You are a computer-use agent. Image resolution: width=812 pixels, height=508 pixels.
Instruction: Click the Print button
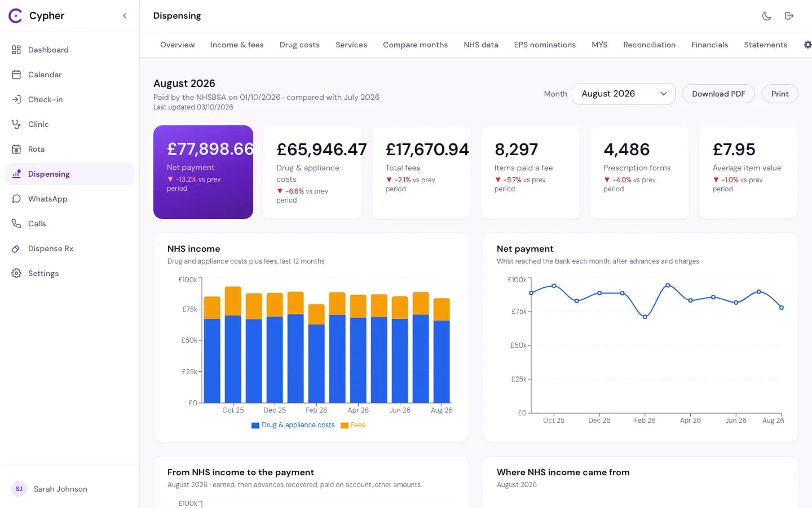click(x=780, y=94)
